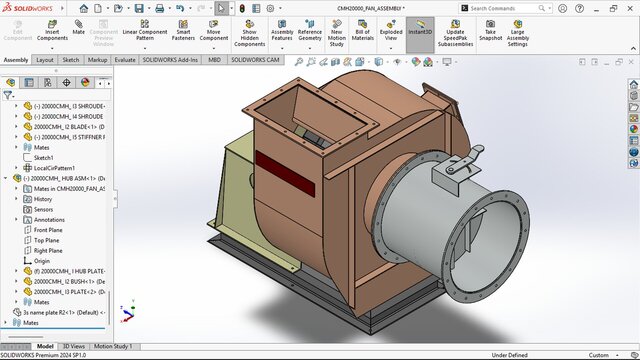Expand the 20000CMH_I2 BLADE<1> component

pos(16,127)
